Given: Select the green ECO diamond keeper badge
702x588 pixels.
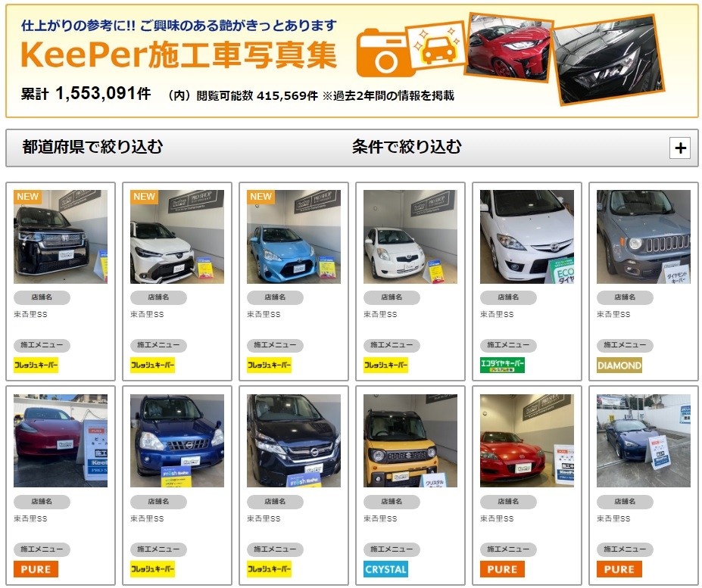Looking at the screenshot, I should coord(502,366).
